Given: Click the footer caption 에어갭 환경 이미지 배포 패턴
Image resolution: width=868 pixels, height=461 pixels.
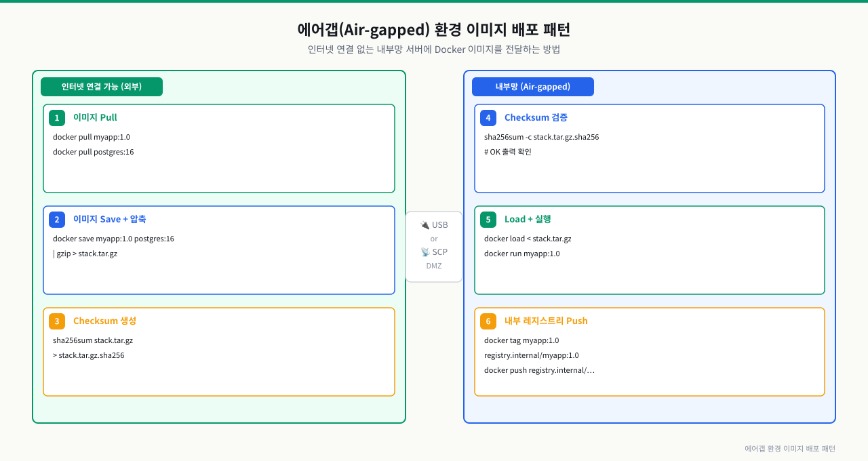Looking at the screenshot, I should 790,449.
